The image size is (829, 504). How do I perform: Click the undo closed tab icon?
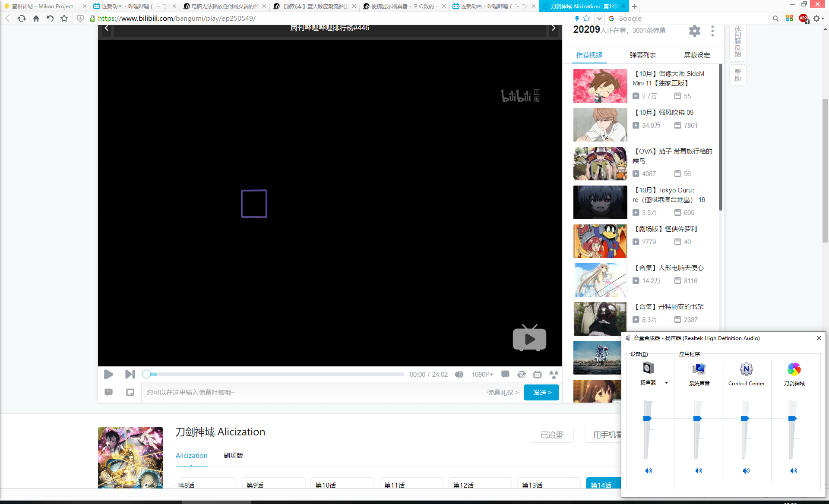(50, 18)
